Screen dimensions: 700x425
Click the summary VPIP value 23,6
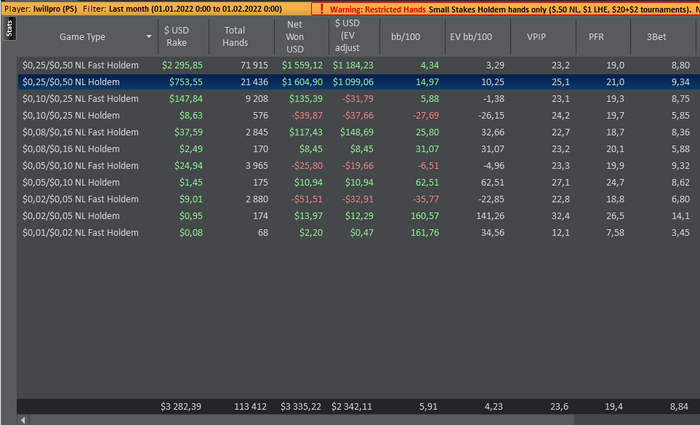[559, 407]
